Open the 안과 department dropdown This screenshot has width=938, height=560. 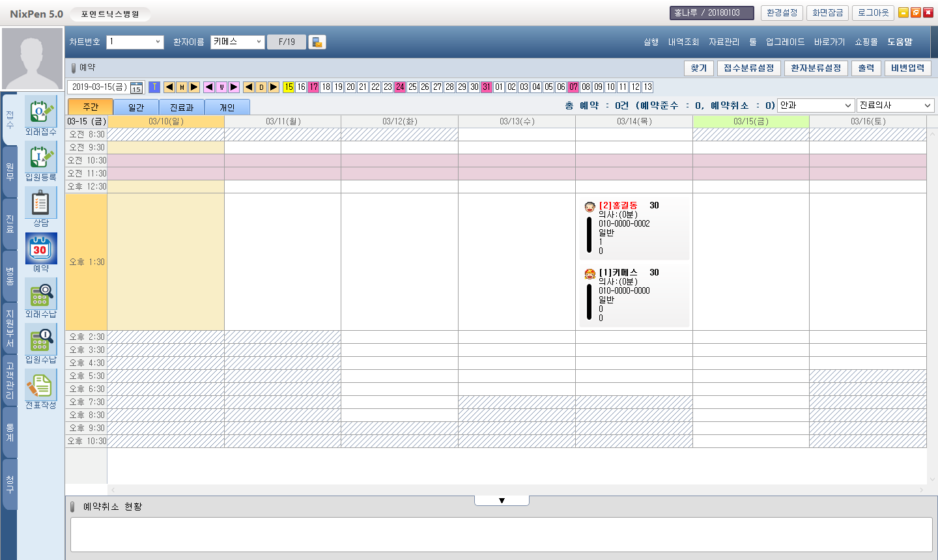click(x=847, y=105)
